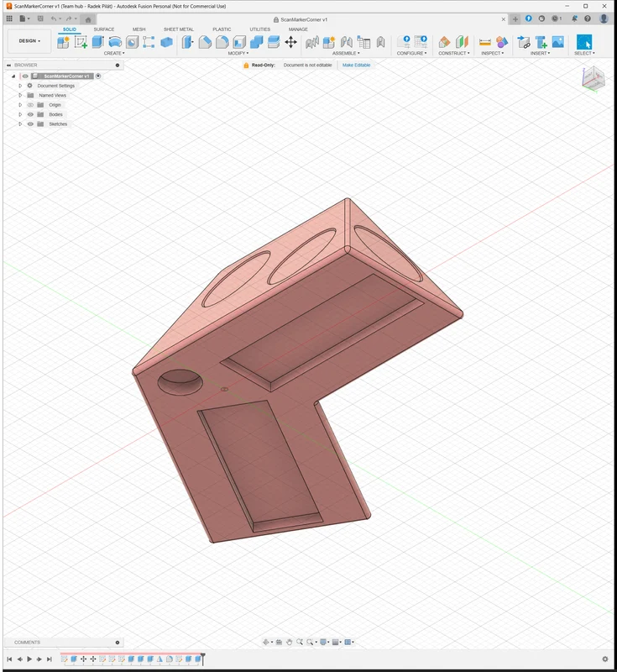The height and width of the screenshot is (672, 617).
Task: Switch to the MESH tab
Action: (139, 29)
